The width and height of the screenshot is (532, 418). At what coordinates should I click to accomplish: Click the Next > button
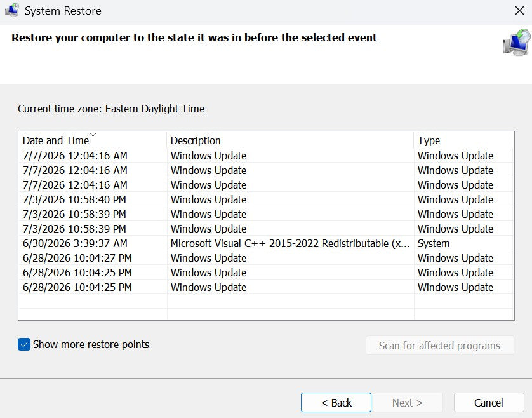click(x=407, y=403)
